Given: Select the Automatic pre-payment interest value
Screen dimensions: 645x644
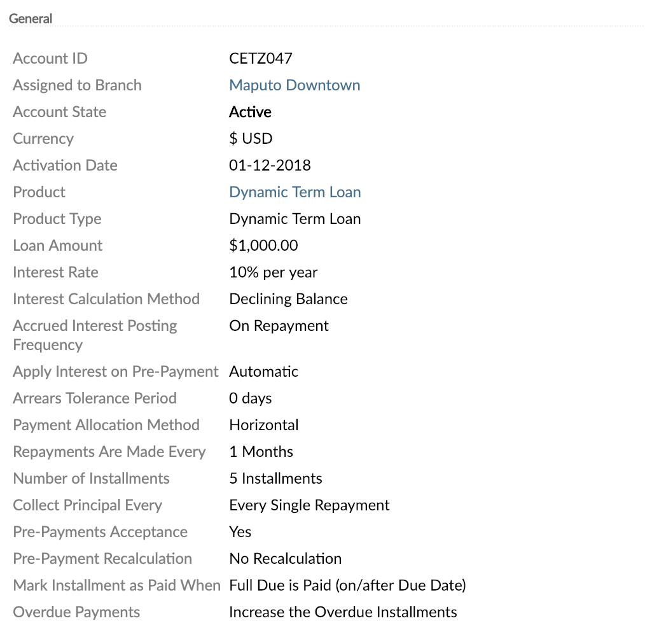Looking at the screenshot, I should coord(263,371).
